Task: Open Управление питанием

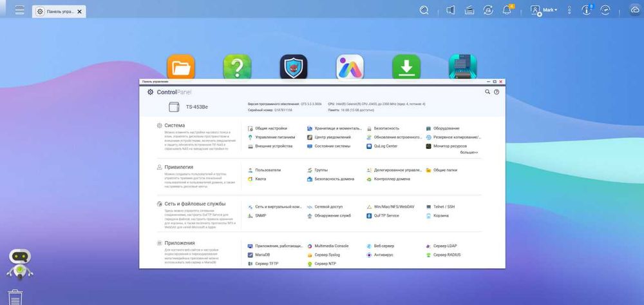Action: coord(272,137)
